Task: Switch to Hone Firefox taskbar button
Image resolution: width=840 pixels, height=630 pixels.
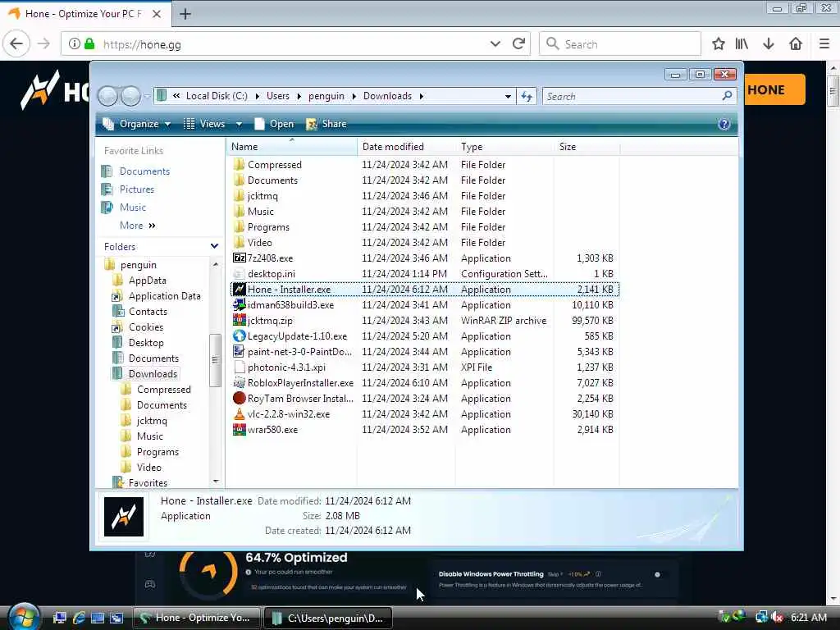Action: click(196, 618)
